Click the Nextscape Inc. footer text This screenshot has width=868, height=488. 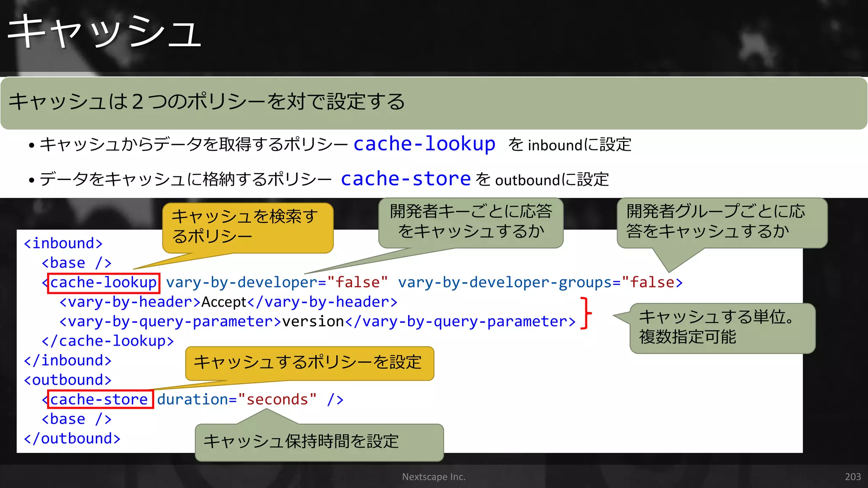(434, 477)
